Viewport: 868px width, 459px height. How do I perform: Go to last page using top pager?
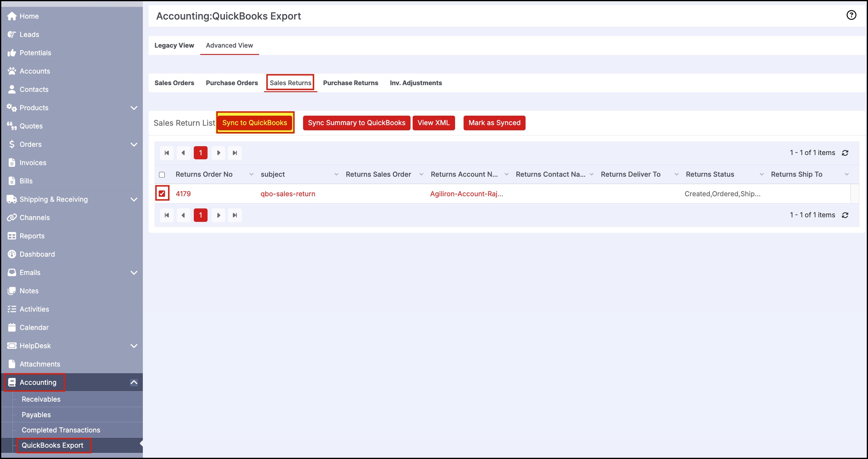(x=235, y=153)
